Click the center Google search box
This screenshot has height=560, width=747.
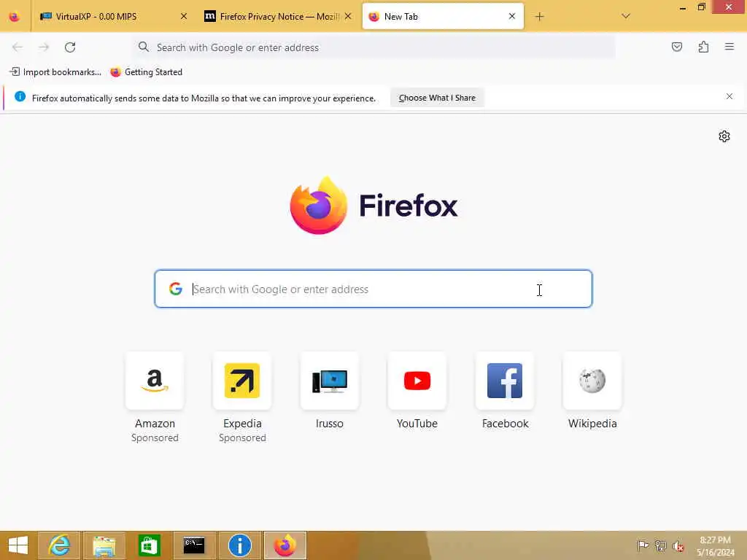pyautogui.click(x=373, y=289)
